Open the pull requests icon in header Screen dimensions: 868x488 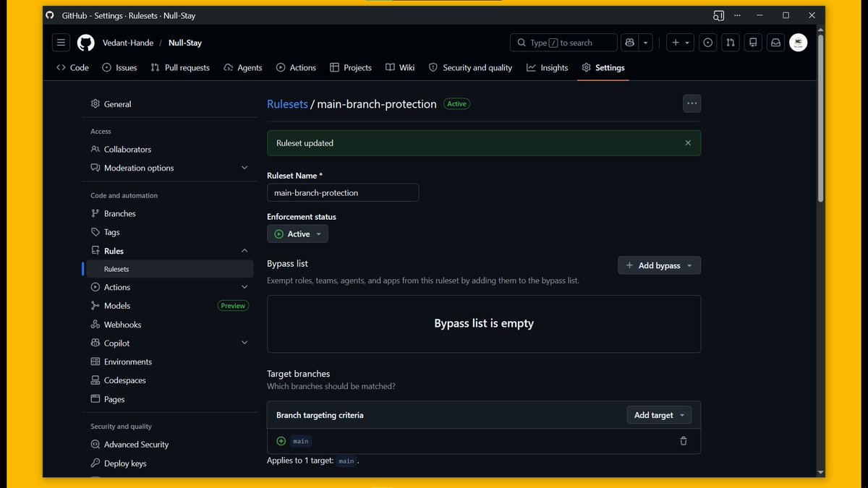731,43
